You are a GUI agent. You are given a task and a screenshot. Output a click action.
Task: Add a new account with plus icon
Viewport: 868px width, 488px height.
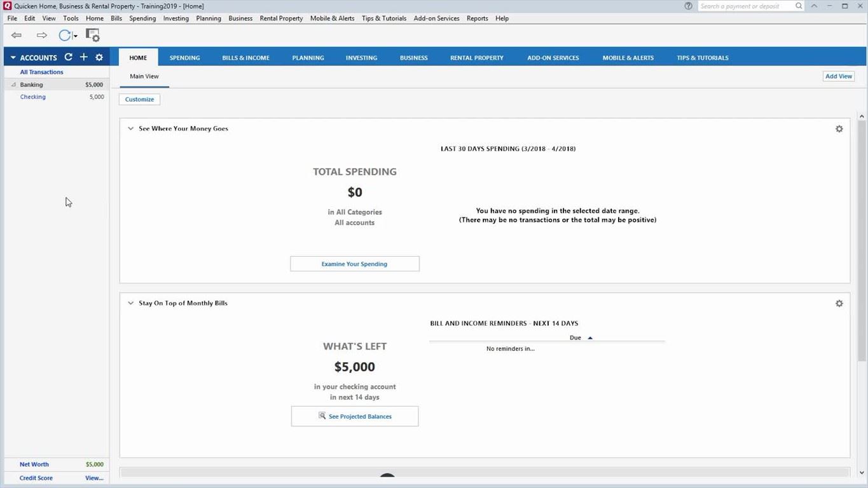83,57
